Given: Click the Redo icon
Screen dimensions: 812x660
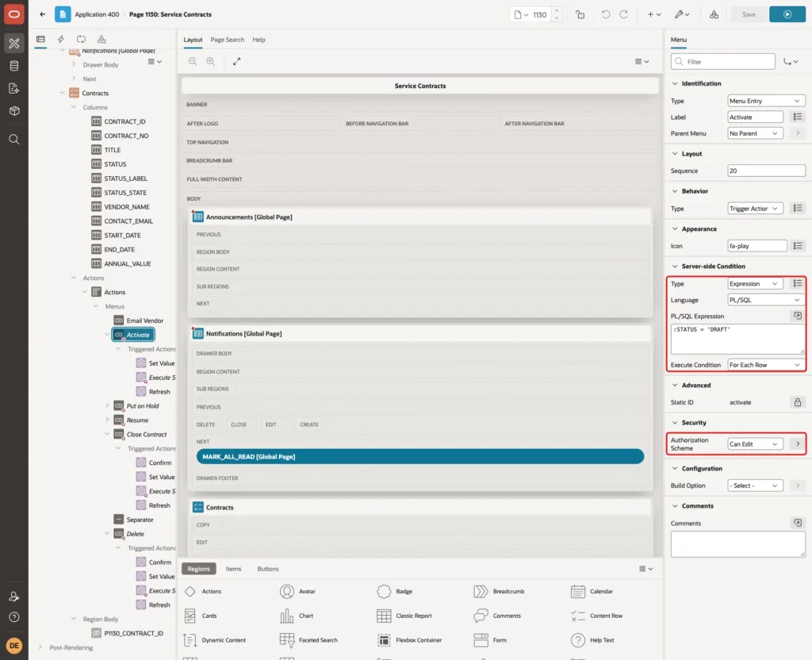Looking at the screenshot, I should point(623,14).
